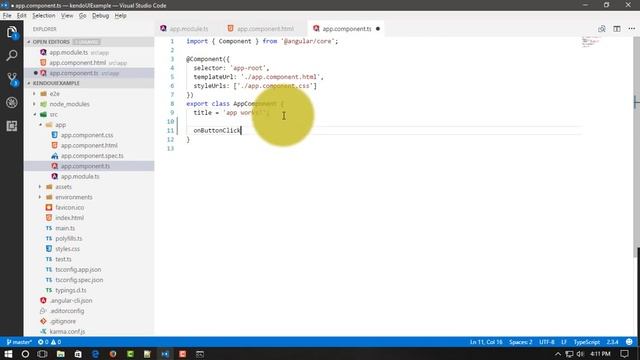Switch to the app.component.html tab
This screenshot has width=640, height=360.
[265, 29]
